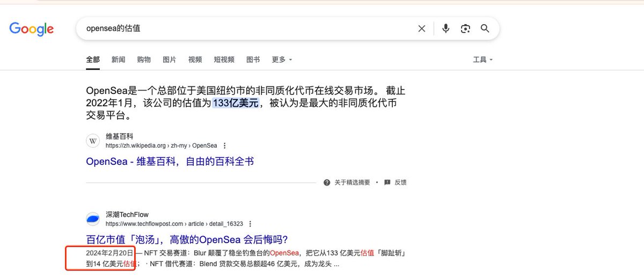Open the 图片 tab
Image resolution: width=644 pixels, height=278 pixels.
point(169,60)
